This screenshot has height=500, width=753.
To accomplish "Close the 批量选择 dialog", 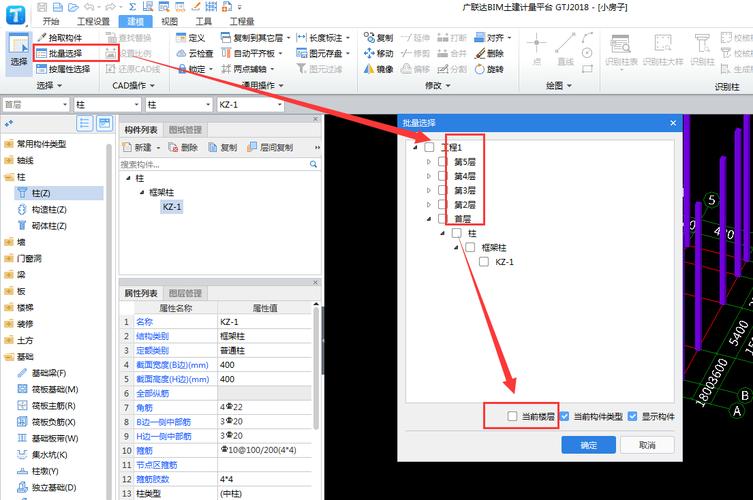I will pyautogui.click(x=673, y=123).
